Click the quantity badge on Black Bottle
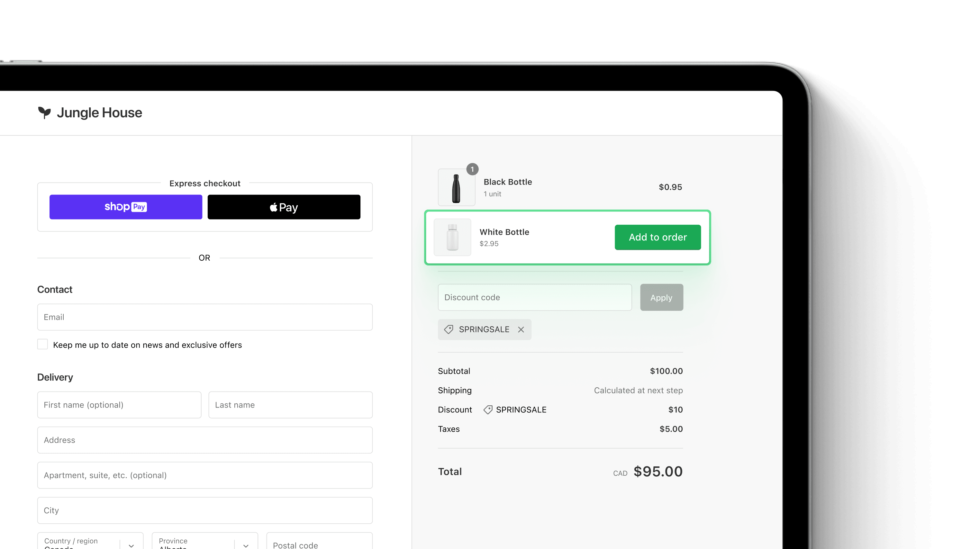Screen dimensions: 980x549 [x=472, y=169]
